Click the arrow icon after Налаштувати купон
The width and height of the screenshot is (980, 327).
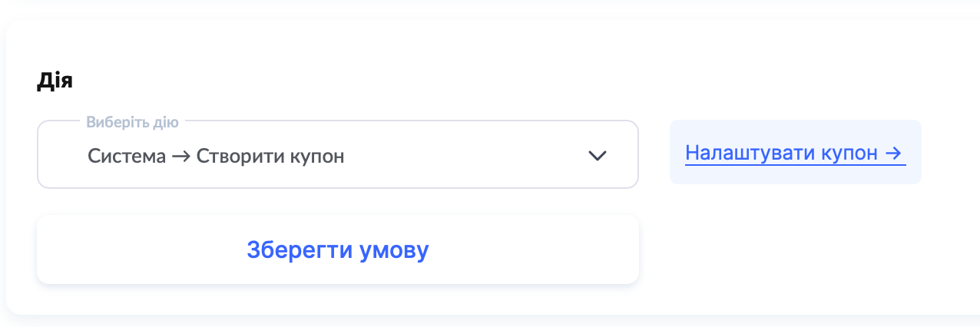[x=892, y=153]
